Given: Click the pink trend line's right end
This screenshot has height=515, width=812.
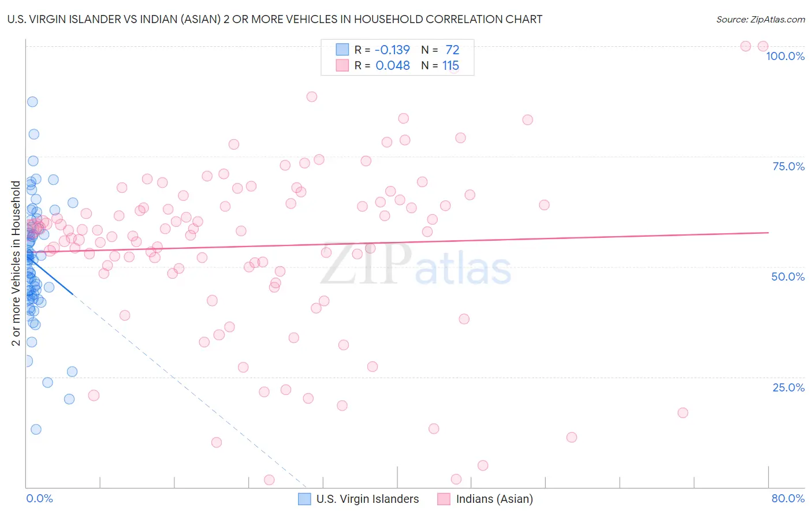Looking at the screenshot, I should click(768, 232).
